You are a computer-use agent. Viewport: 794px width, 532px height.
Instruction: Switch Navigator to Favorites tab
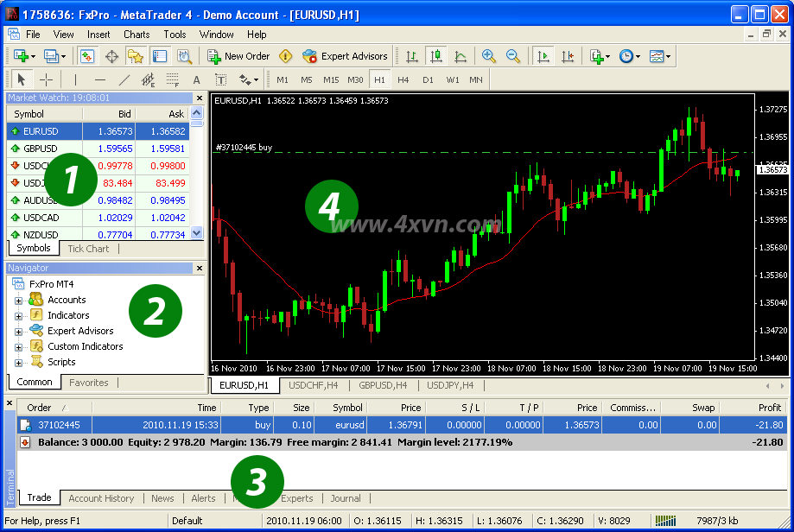tap(89, 383)
